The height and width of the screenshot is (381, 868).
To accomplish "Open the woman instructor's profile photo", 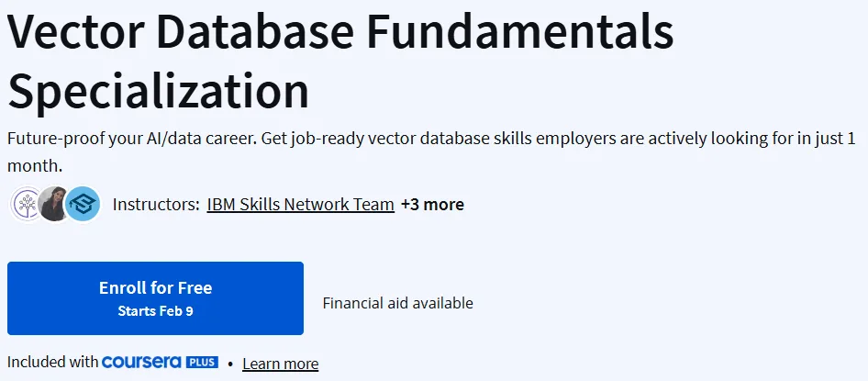I will pos(54,205).
